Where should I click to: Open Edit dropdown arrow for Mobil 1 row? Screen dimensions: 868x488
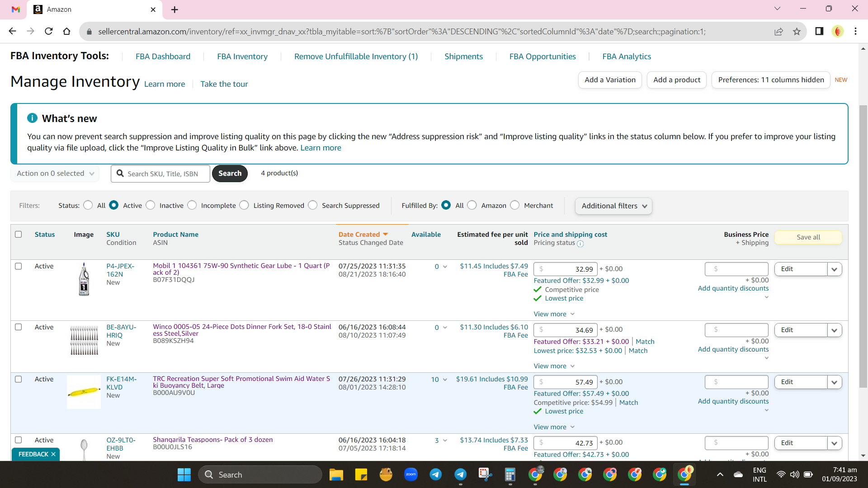coord(835,269)
